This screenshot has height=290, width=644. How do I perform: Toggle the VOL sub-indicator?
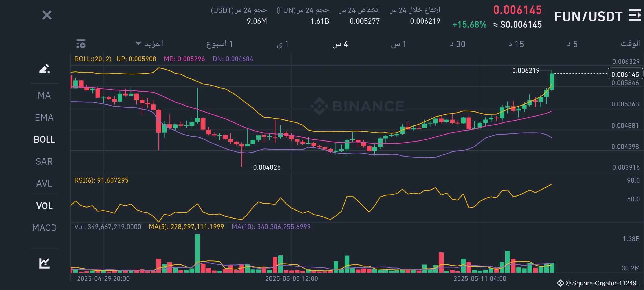tap(44, 206)
